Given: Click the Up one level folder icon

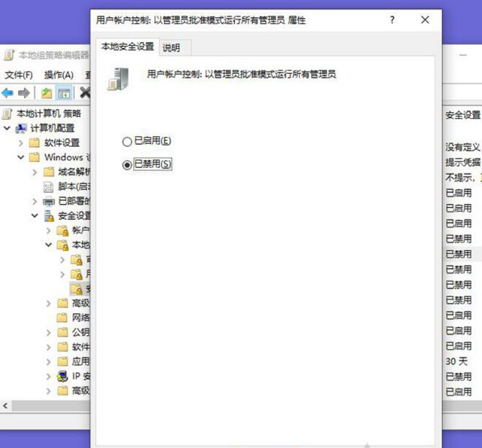Looking at the screenshot, I should pyautogui.click(x=46, y=93).
